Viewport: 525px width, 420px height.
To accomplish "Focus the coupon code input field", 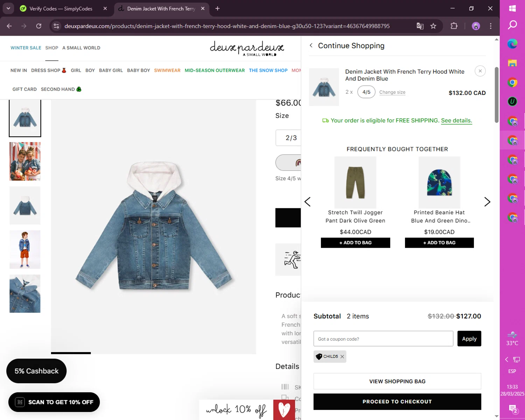I will [383, 339].
